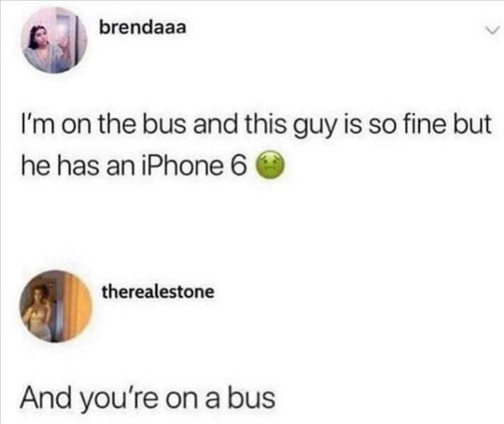Click the therealestone username
The image size is (504, 424).
158,292
